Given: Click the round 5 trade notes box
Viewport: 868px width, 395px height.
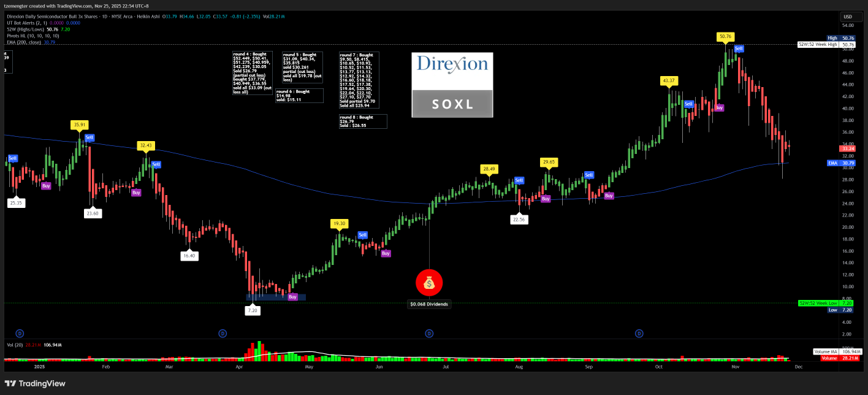Looking at the screenshot, I should tap(302, 67).
